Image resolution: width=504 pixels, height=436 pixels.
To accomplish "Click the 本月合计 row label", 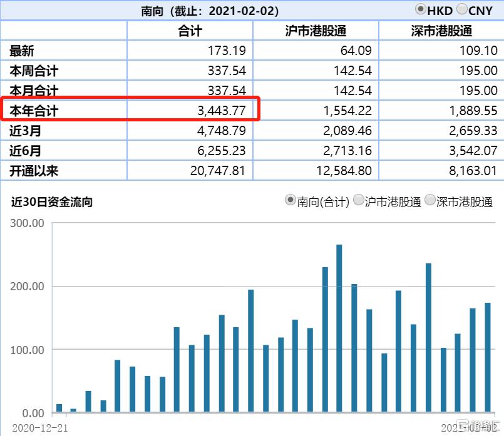I will pyautogui.click(x=34, y=91).
